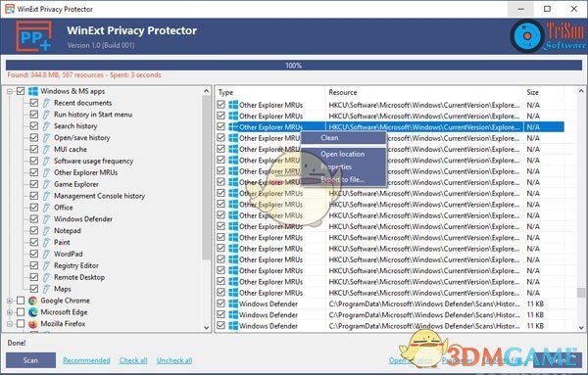Toggle the Office checkbox
Screen dimensions: 588x375
click(34, 208)
